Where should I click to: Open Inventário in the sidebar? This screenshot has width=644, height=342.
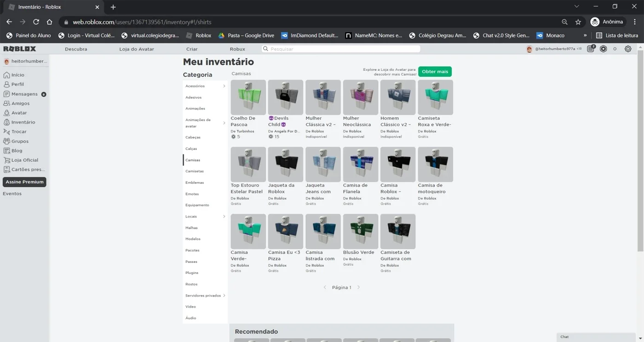(x=23, y=122)
